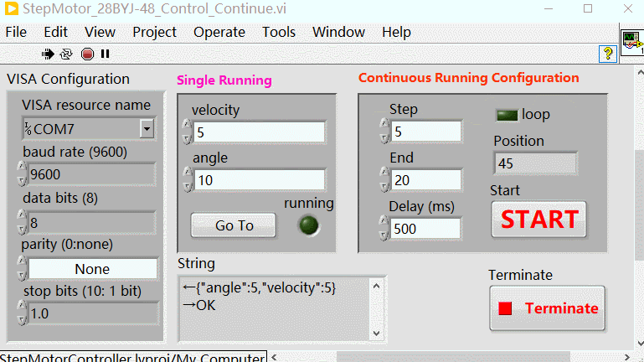Click the Pause toolbar icon
This screenshot has width=644, height=362.
pyautogui.click(x=105, y=54)
